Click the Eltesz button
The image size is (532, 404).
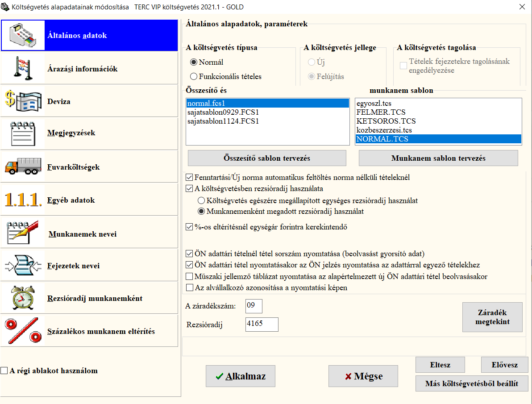coord(440,365)
